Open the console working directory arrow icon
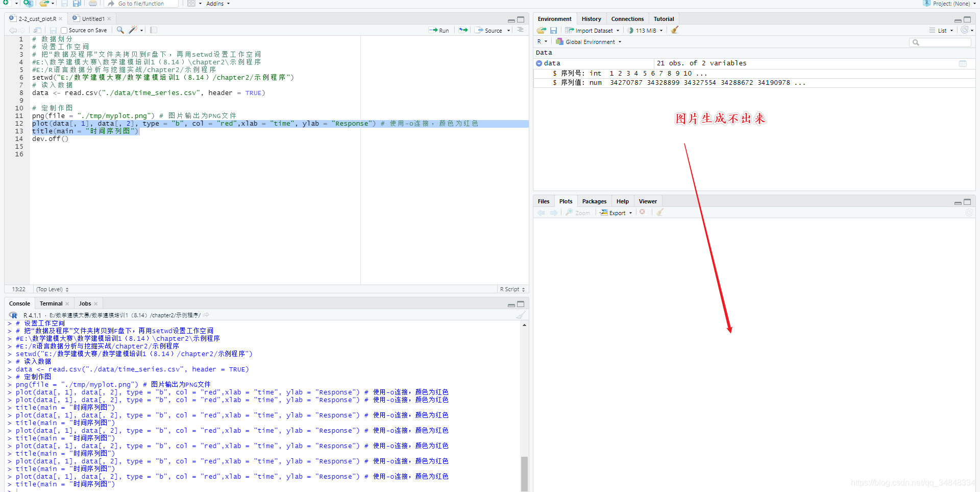 [x=206, y=315]
